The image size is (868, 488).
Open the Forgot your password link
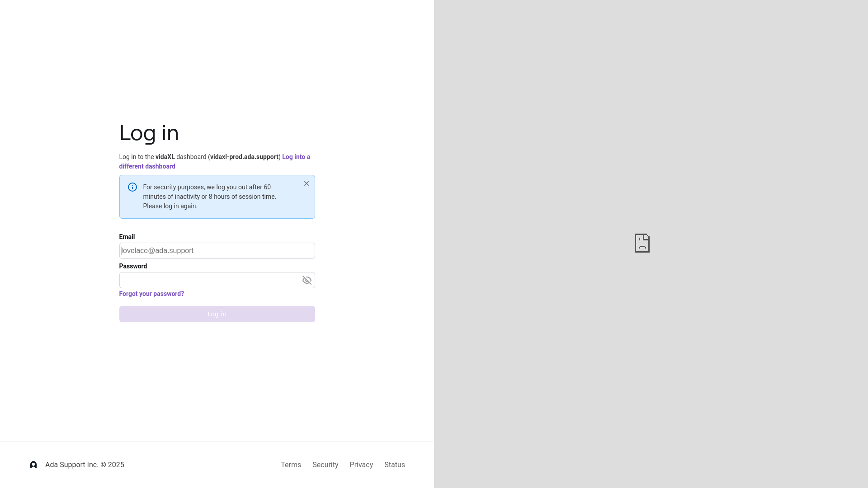151,294
